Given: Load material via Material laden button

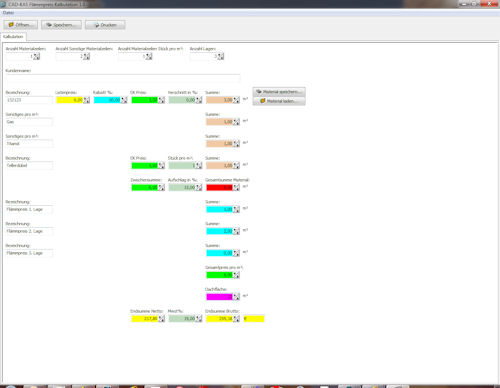Looking at the screenshot, I should click(x=279, y=101).
